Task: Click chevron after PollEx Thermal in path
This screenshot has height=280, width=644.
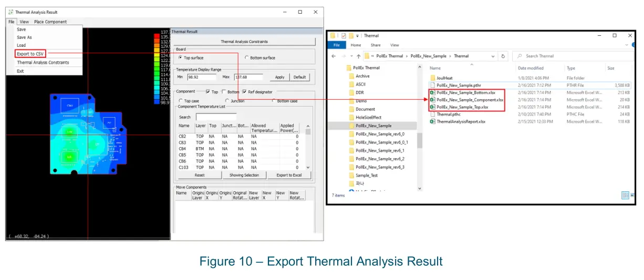Action: point(407,56)
